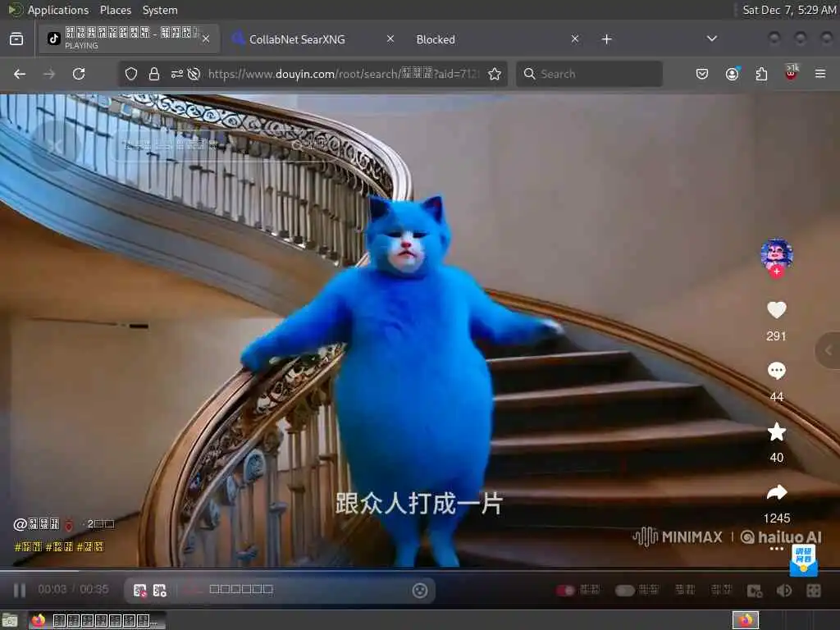
Task: Focus the Firefox Search box
Action: point(589,74)
